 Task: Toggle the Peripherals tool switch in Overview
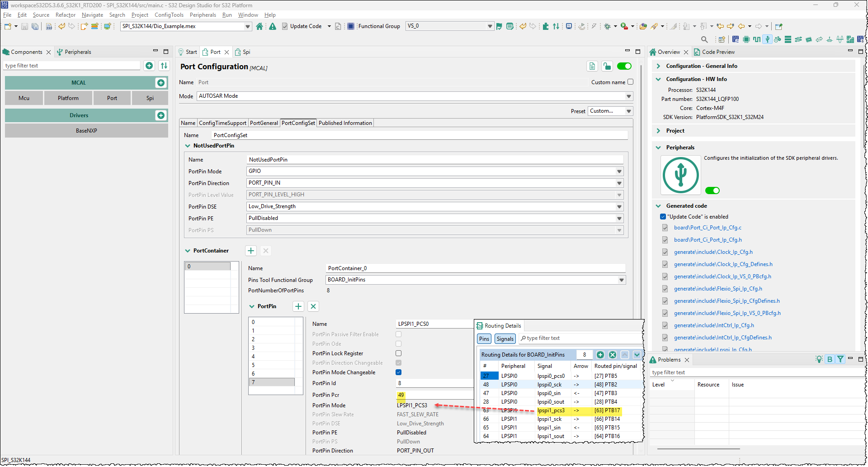click(712, 191)
